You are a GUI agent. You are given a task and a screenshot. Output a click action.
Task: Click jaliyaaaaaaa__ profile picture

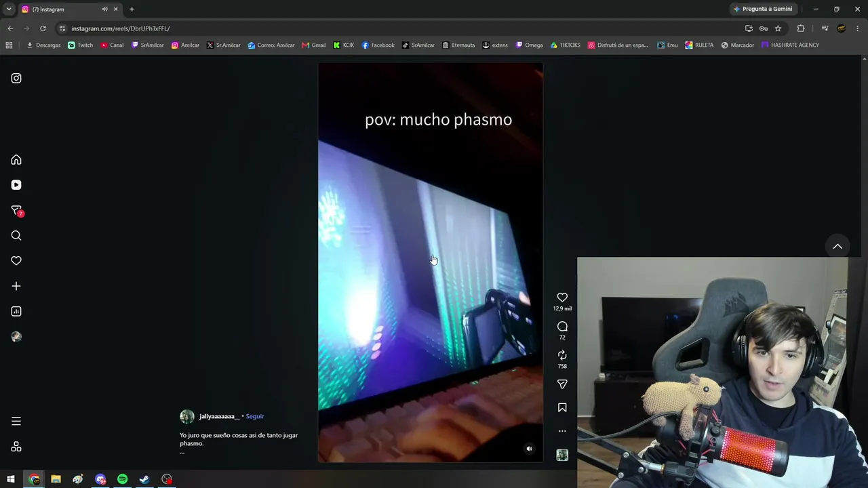[x=187, y=416]
